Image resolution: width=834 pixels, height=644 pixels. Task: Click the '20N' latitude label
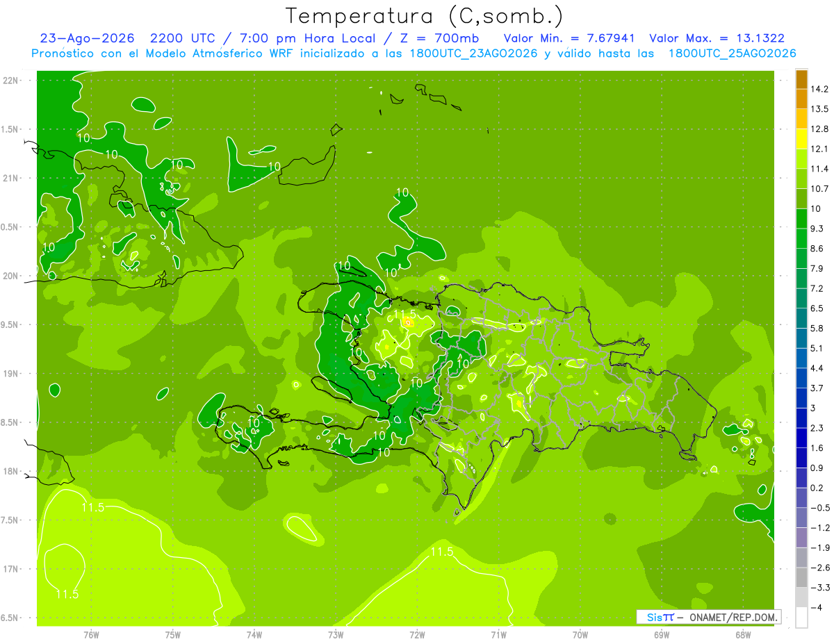click(11, 276)
